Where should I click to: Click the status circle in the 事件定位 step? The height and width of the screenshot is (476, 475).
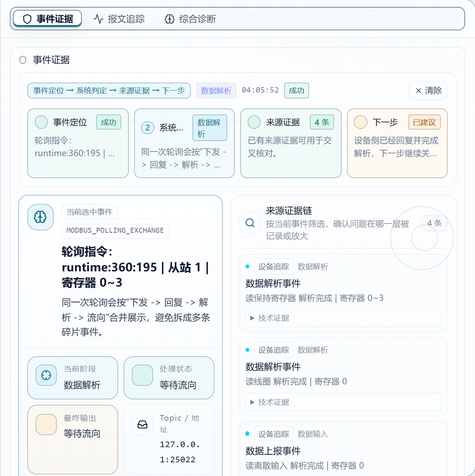click(41, 122)
